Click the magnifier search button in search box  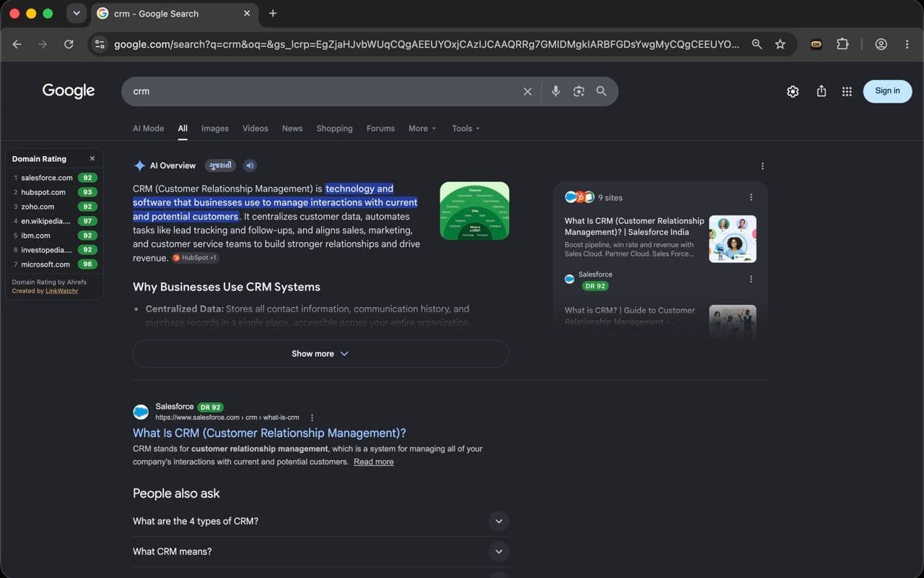pyautogui.click(x=601, y=91)
